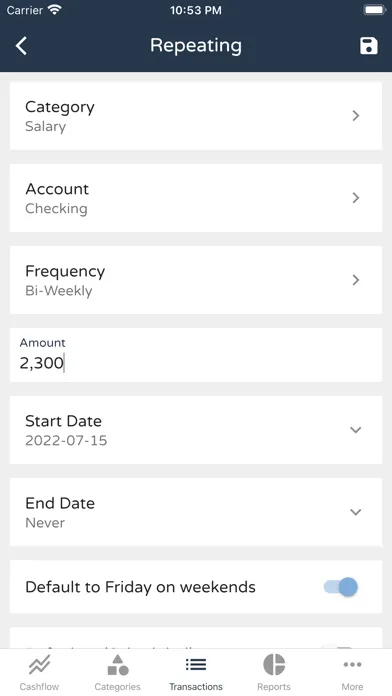Switch to the Cashflow tab label

[x=40, y=687]
